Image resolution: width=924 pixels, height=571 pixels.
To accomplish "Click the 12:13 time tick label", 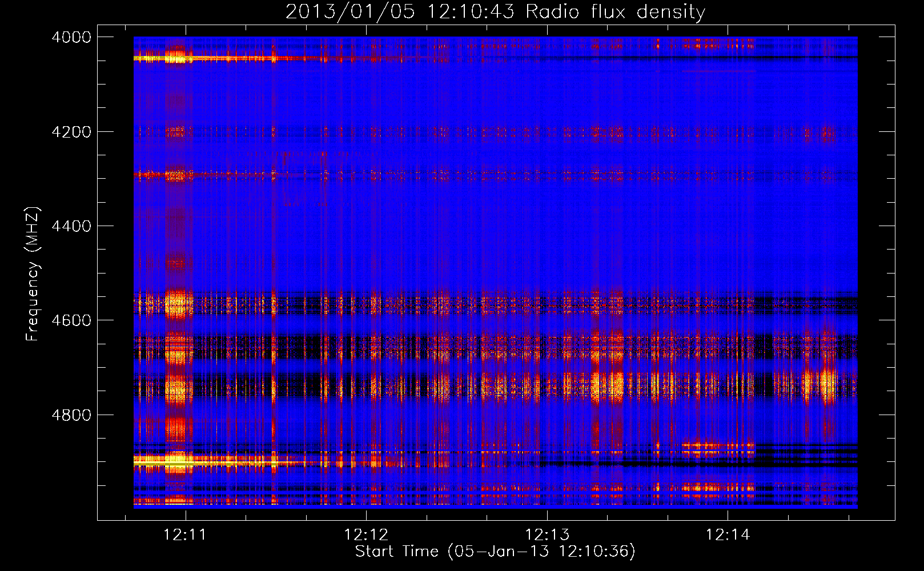I will pos(547,534).
